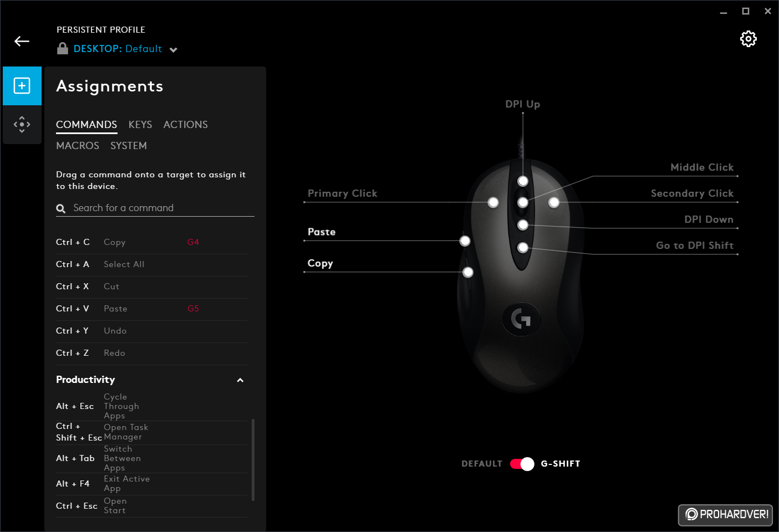Click the DPI Down label
779x532 pixels.
(x=709, y=219)
